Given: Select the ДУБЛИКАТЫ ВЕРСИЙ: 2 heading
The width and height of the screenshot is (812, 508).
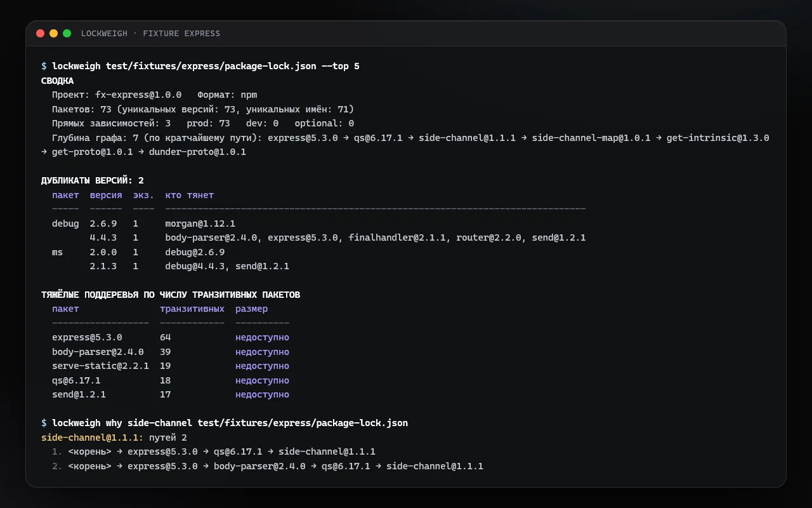Looking at the screenshot, I should [93, 180].
